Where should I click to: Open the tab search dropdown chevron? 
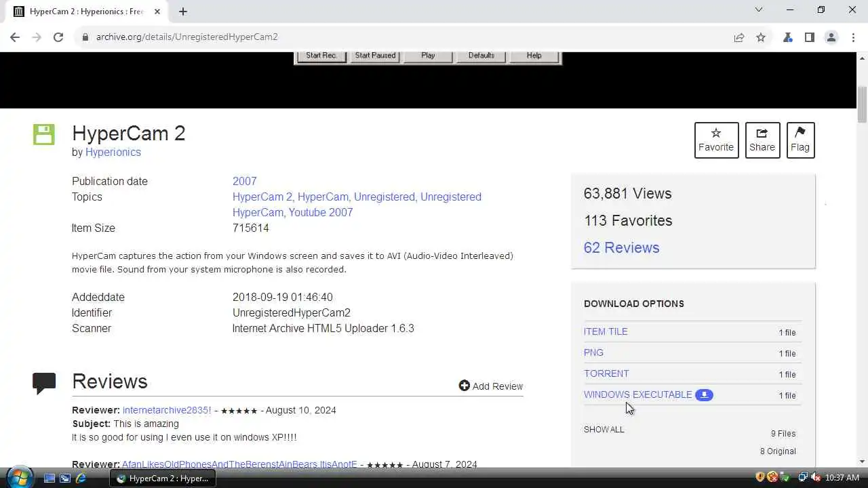(759, 10)
